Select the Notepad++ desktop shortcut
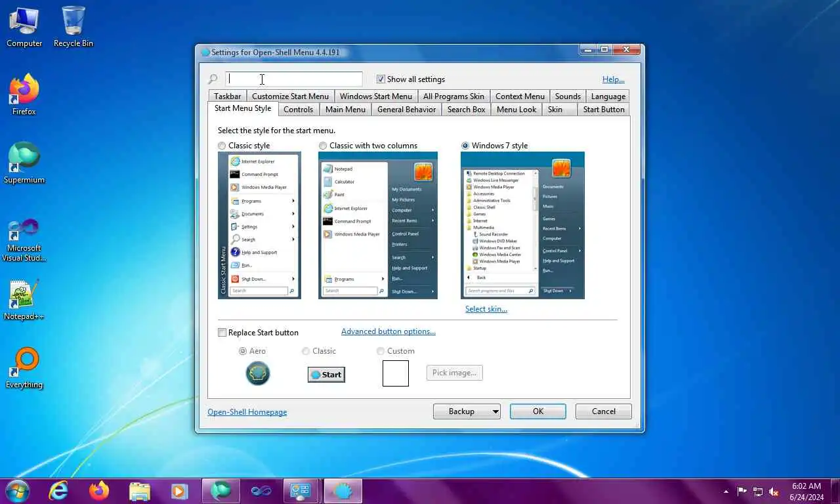Screen dimensions: 840x504 (x=24, y=300)
